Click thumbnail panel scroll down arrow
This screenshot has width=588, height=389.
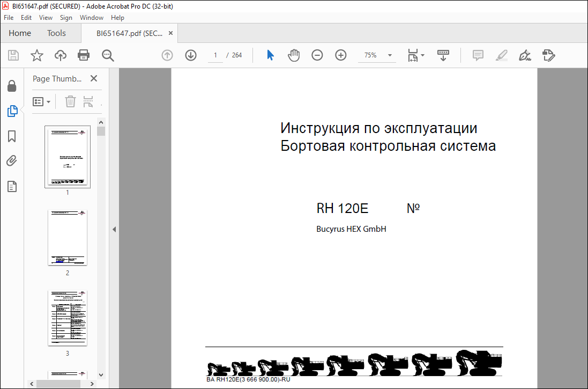101,375
